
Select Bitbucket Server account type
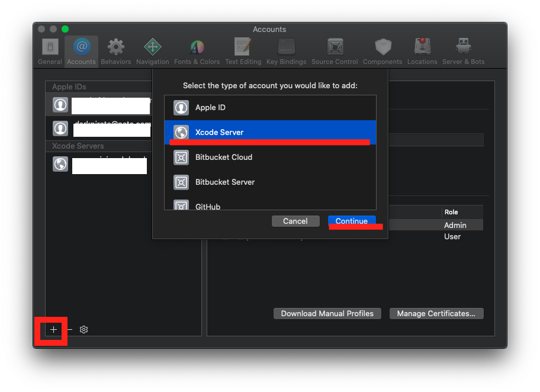[x=271, y=182]
